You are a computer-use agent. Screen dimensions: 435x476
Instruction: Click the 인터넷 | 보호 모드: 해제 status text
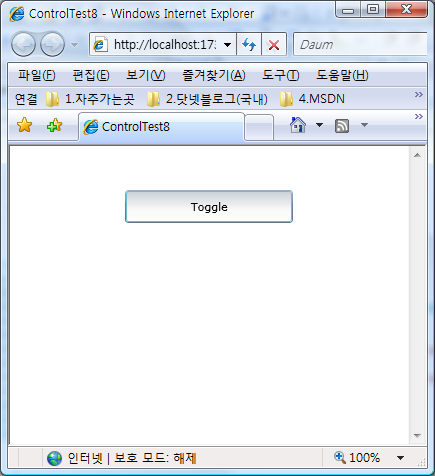click(x=132, y=458)
